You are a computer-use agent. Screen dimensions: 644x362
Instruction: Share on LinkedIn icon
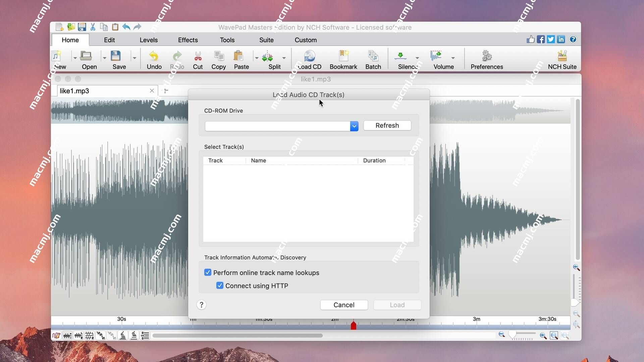561,39
